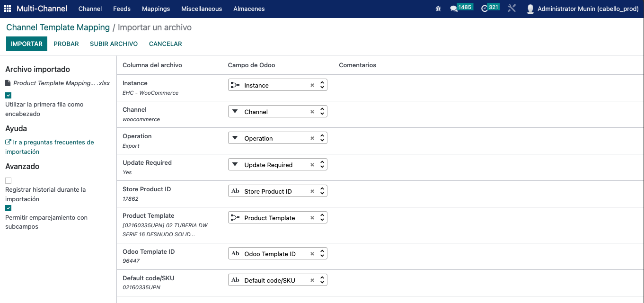This screenshot has height=303, width=644.
Task: Open the apps grid menu icon
Action: click(x=8, y=9)
